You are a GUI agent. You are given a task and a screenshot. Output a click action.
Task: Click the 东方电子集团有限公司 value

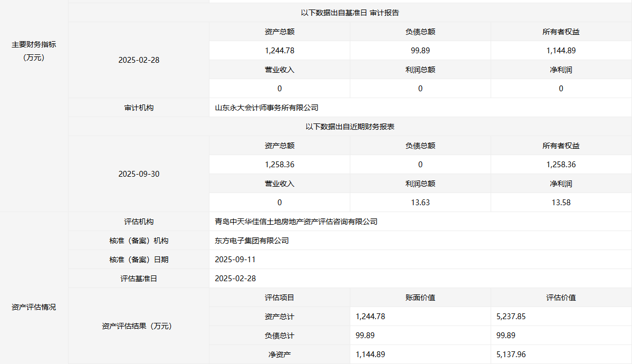click(252, 241)
